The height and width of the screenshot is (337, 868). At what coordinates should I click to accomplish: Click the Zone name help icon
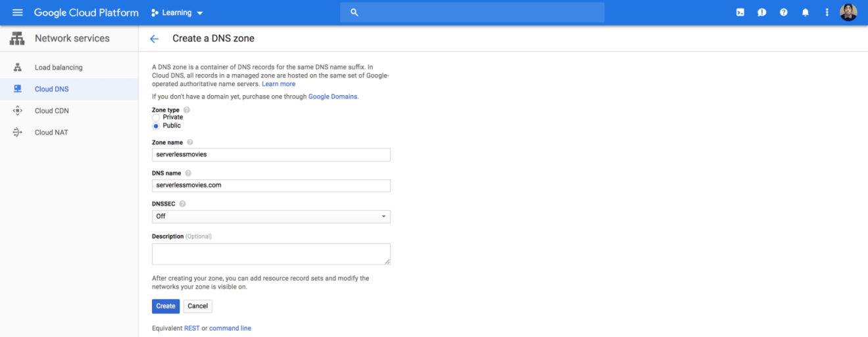[190, 143]
